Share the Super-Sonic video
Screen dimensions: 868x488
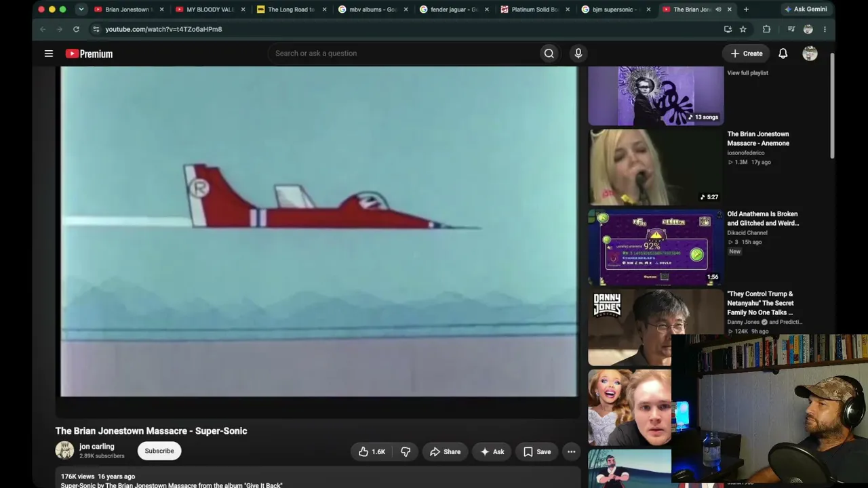445,451
